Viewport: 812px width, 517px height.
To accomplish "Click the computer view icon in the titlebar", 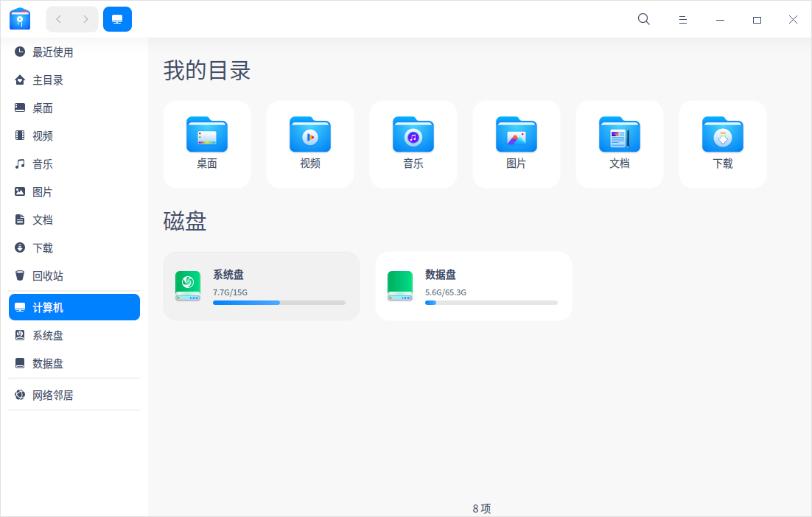I will click(117, 19).
